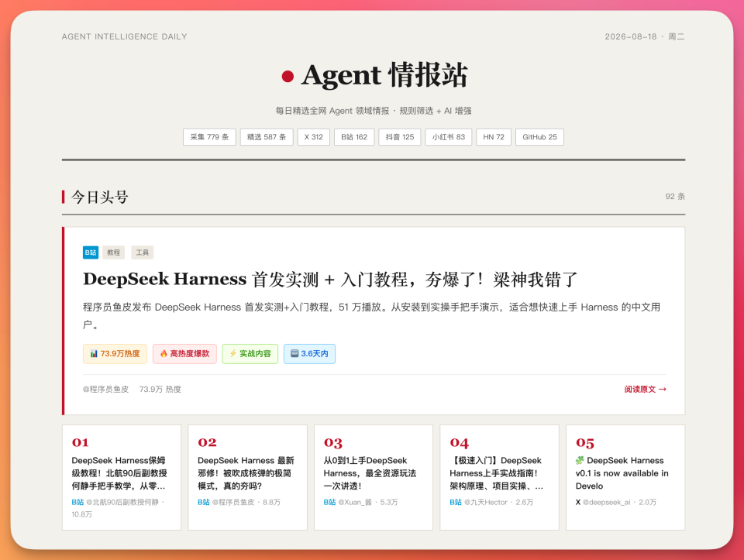Click the 2026-08-18 · 周二 date
The height and width of the screenshot is (560, 744).
644,36
